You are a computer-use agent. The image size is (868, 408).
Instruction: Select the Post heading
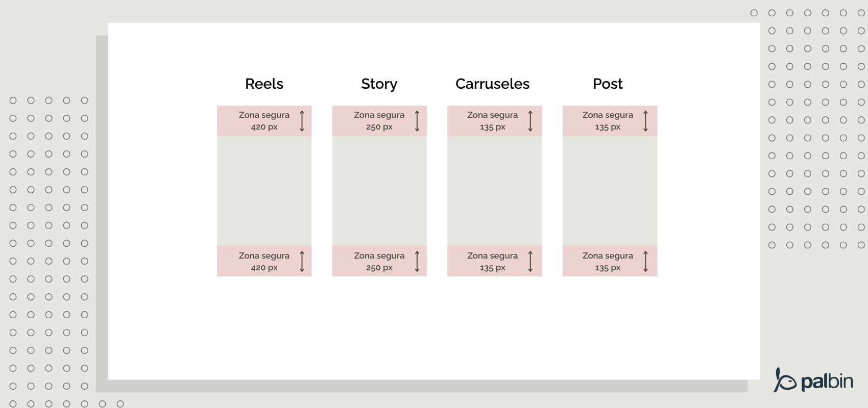point(608,84)
